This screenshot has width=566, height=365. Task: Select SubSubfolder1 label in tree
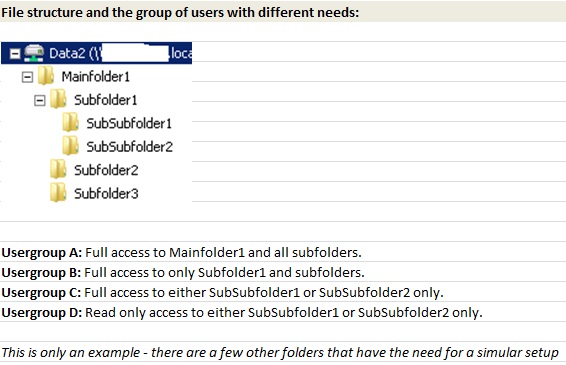[129, 123]
